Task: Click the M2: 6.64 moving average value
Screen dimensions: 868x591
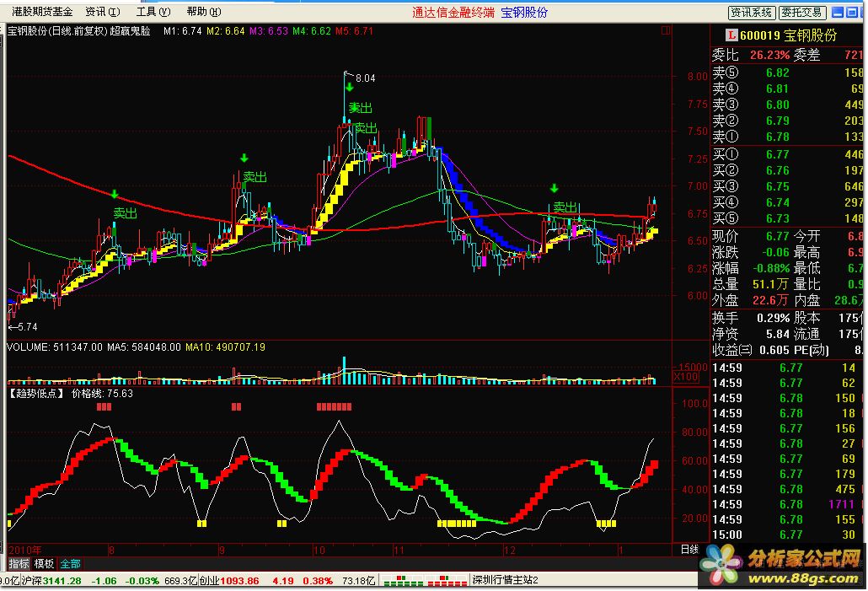Action: 225,31
